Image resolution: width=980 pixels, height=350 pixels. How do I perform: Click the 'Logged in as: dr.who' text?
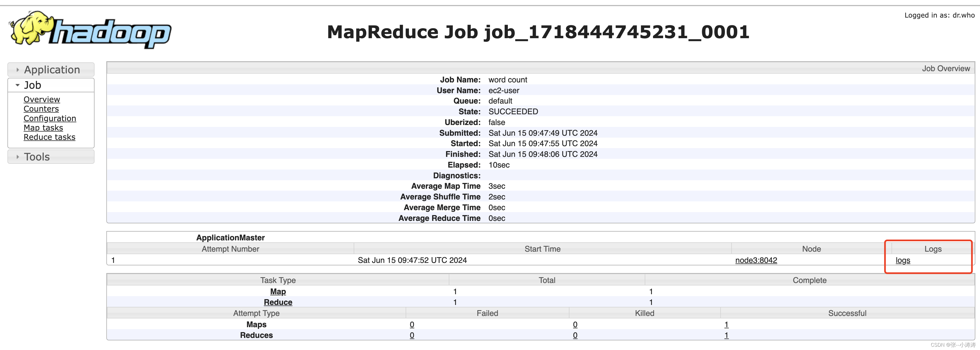(939, 15)
